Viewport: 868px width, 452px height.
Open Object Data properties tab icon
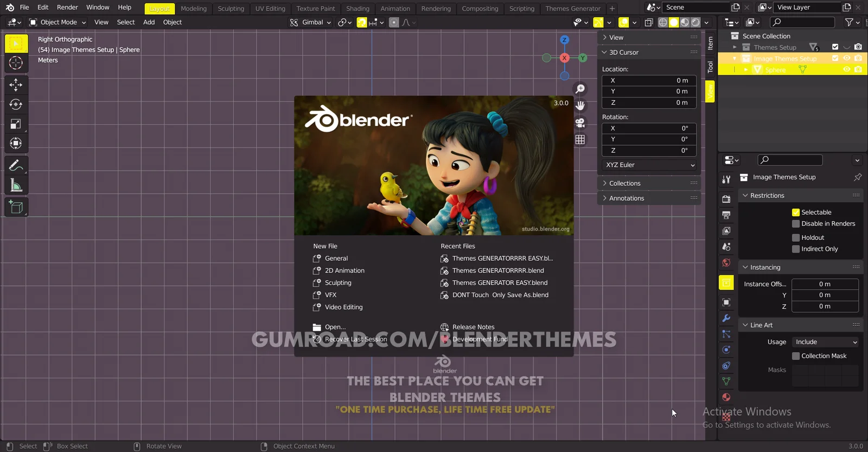pos(726,382)
